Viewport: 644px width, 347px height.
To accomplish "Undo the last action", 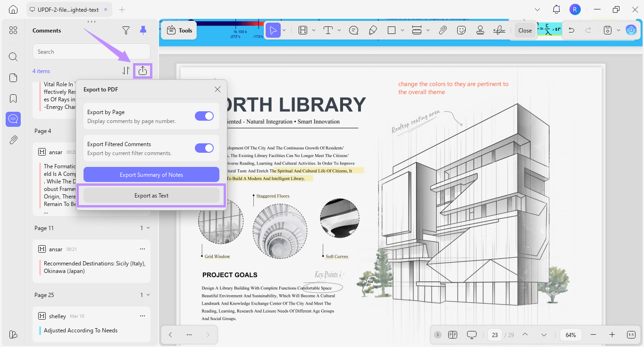I will pyautogui.click(x=571, y=30).
